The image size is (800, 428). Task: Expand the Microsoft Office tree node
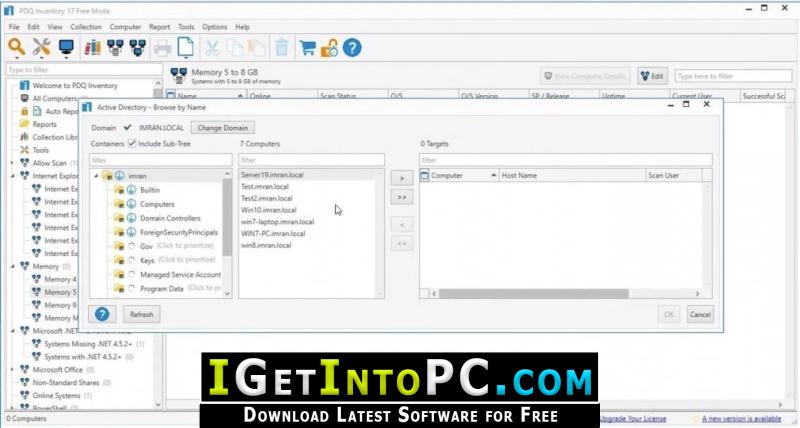point(13,369)
